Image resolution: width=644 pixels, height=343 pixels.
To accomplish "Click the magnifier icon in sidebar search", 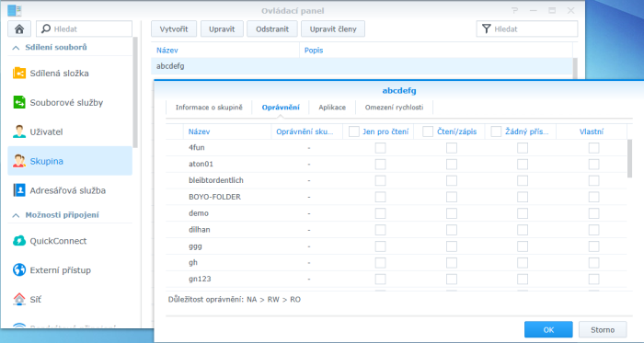I will 46,29.
